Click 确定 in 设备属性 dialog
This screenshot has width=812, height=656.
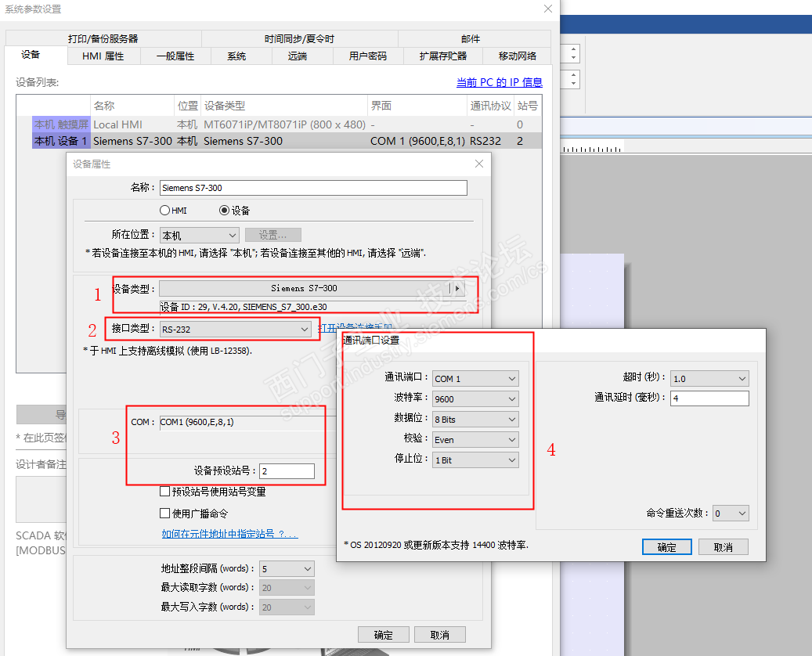pyautogui.click(x=384, y=635)
